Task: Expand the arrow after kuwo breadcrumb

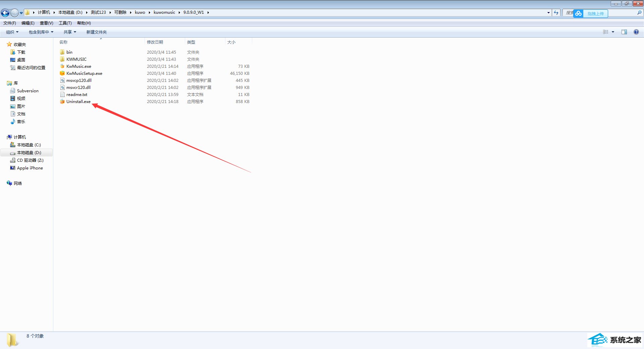Action: (149, 12)
